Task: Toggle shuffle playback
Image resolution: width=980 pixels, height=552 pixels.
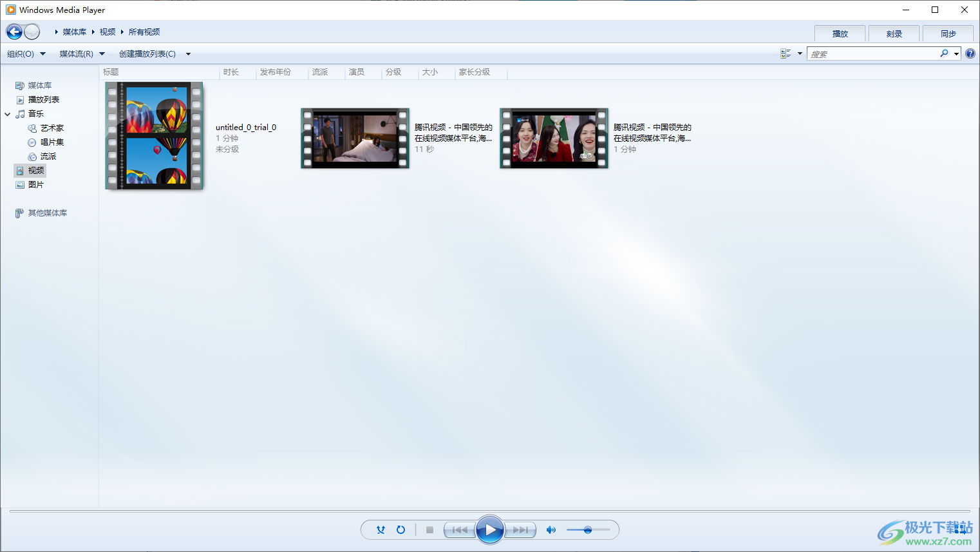Action: click(381, 529)
